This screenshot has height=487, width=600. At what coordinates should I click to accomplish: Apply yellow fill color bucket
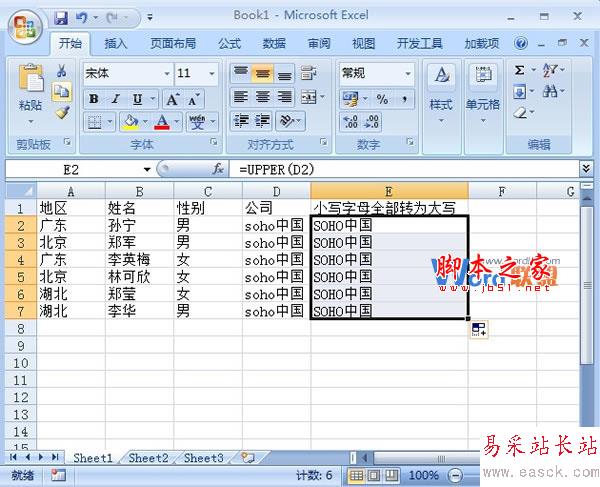click(x=130, y=122)
